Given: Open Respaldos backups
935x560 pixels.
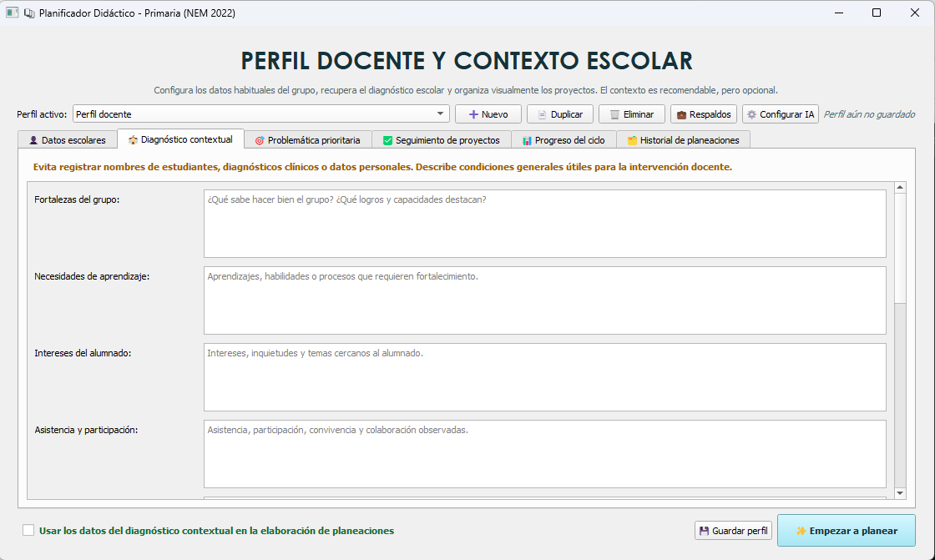Looking at the screenshot, I should 704,114.
